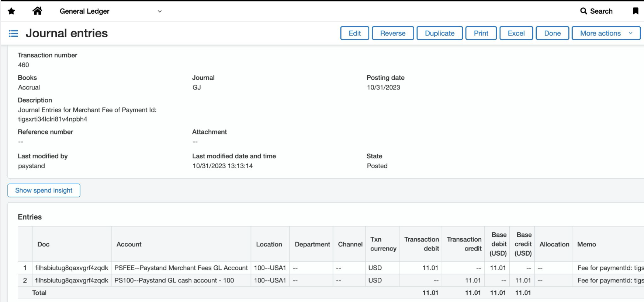The image size is (644, 302).
Task: Click the Base debit (USD) header
Action: point(498,244)
